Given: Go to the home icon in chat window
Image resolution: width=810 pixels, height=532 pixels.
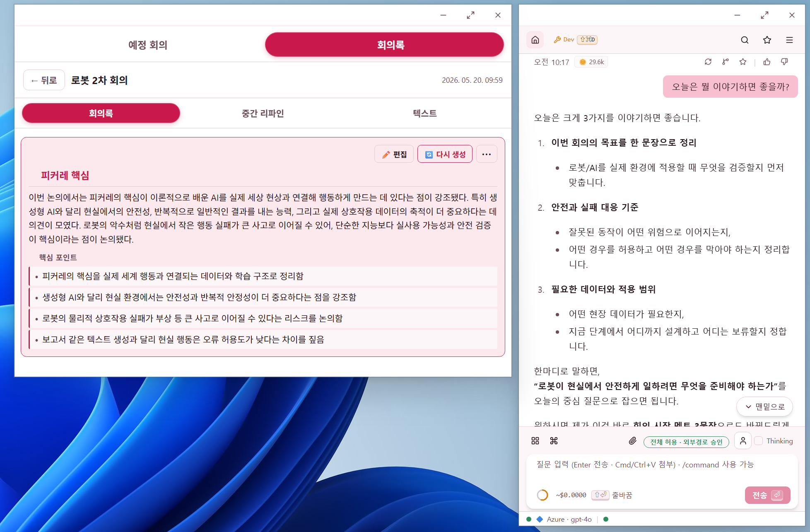Looking at the screenshot, I should (x=535, y=40).
